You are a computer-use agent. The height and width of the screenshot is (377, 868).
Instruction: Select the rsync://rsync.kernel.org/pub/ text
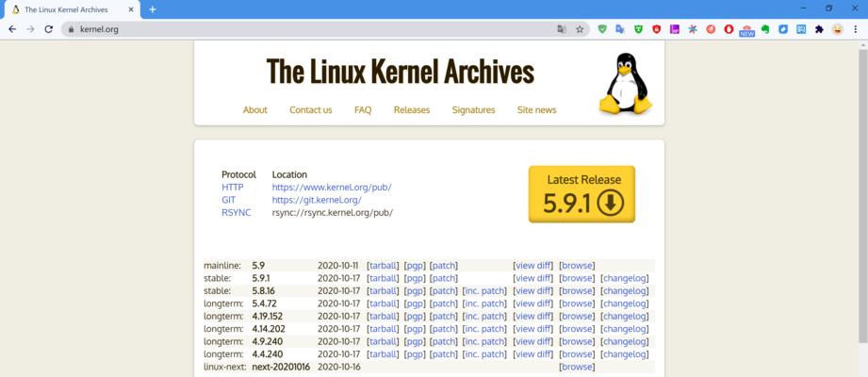coord(332,213)
